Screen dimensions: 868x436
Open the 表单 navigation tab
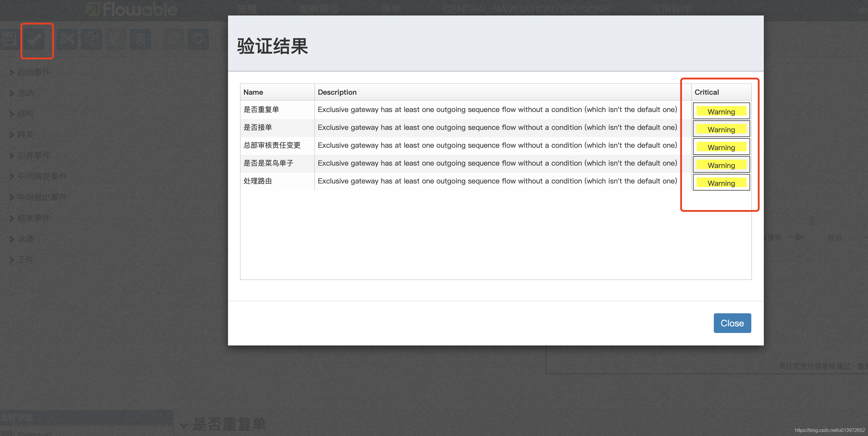(x=391, y=9)
